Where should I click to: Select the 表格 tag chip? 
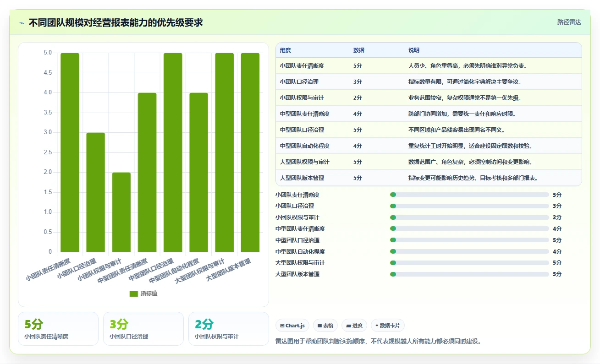pyautogui.click(x=325, y=326)
